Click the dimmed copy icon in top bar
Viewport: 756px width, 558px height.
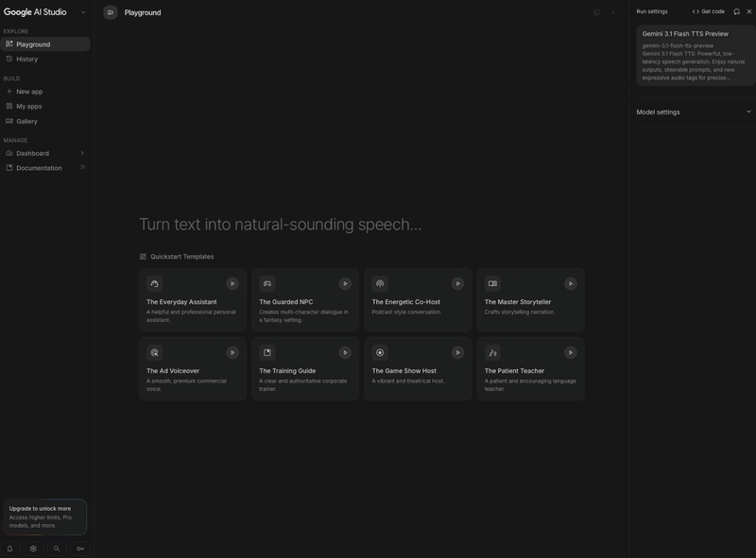click(x=597, y=12)
